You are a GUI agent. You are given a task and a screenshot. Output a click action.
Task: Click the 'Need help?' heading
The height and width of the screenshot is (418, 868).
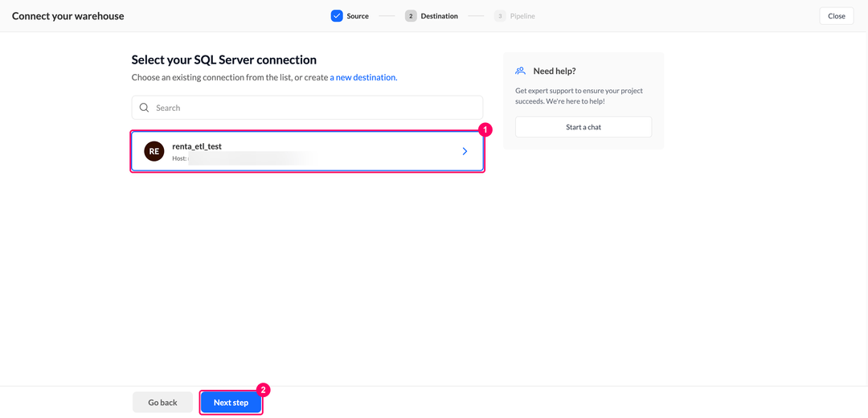pos(555,71)
